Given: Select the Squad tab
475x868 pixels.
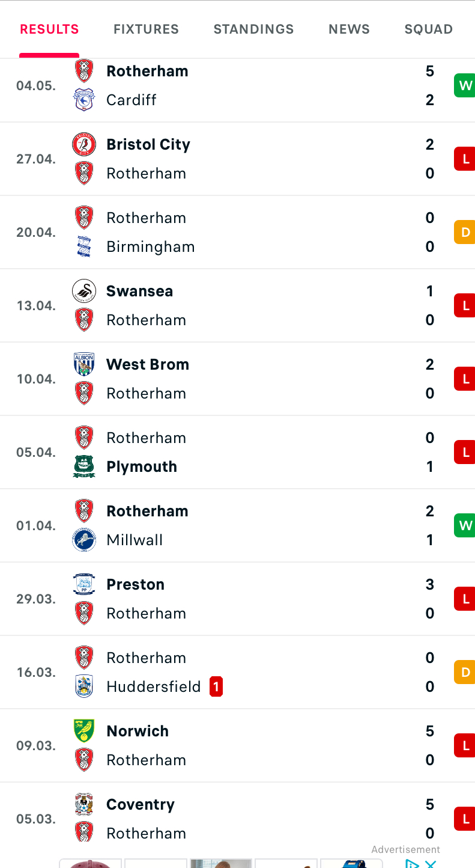Looking at the screenshot, I should click(x=428, y=29).
